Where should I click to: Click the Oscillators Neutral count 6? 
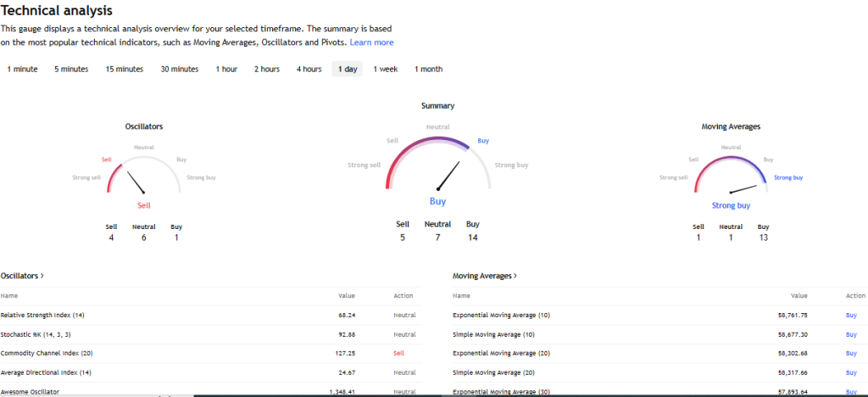144,238
